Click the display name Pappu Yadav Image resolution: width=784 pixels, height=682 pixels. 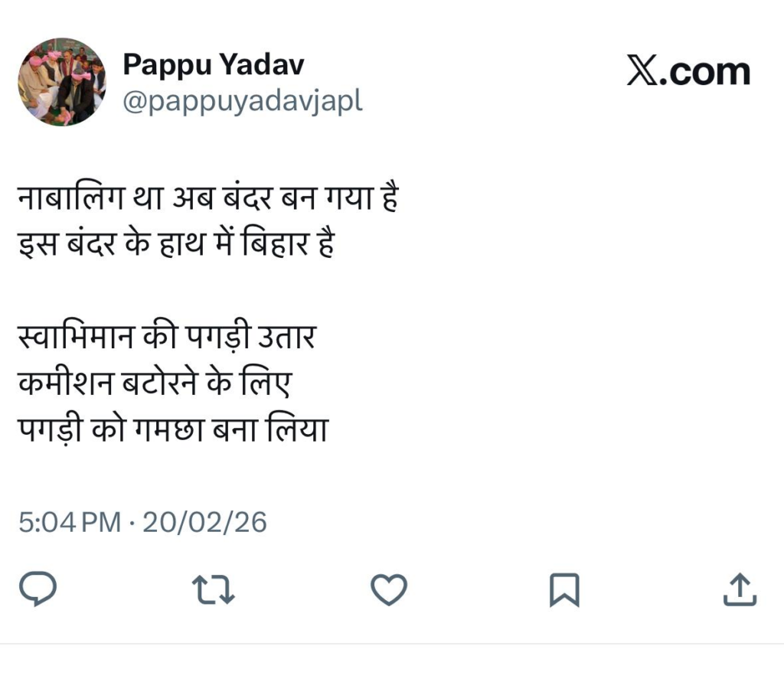213,65
